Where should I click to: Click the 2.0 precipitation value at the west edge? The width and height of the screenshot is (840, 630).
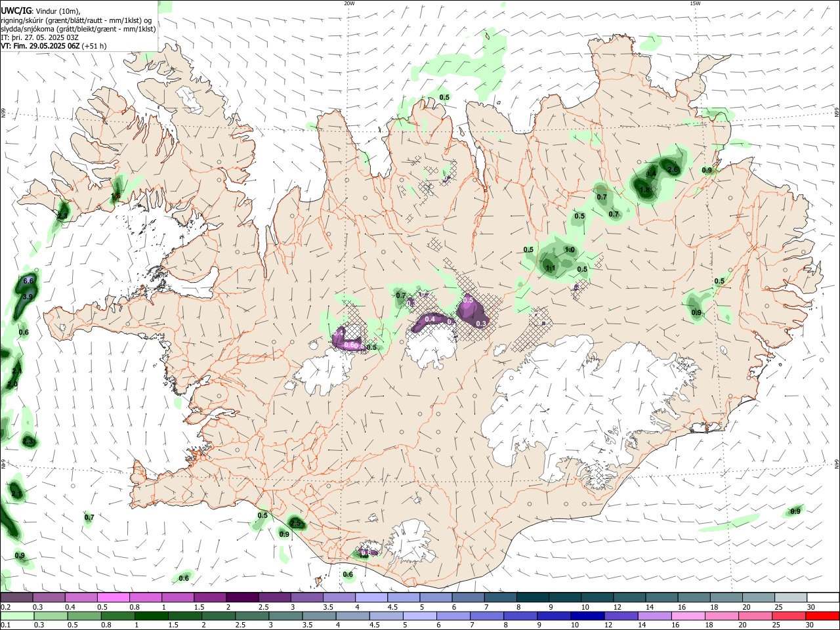(12, 385)
